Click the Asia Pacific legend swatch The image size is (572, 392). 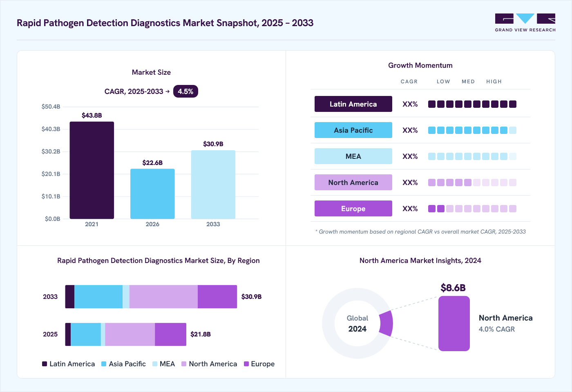click(104, 364)
